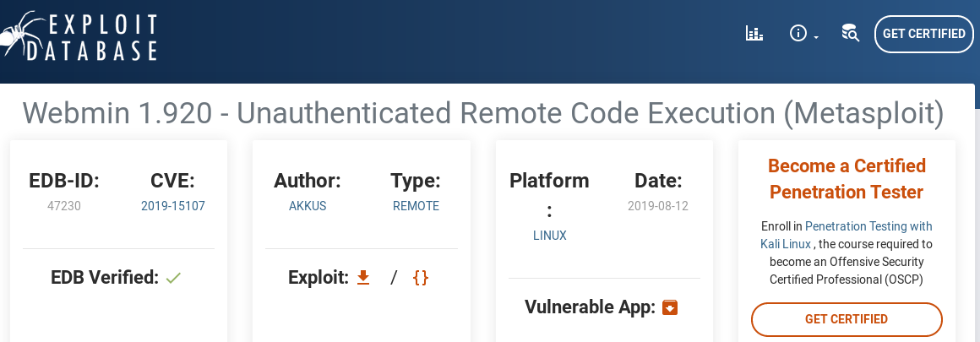Click the EDB-ID number 47230
This screenshot has width=980, height=342.
pos(64,206)
